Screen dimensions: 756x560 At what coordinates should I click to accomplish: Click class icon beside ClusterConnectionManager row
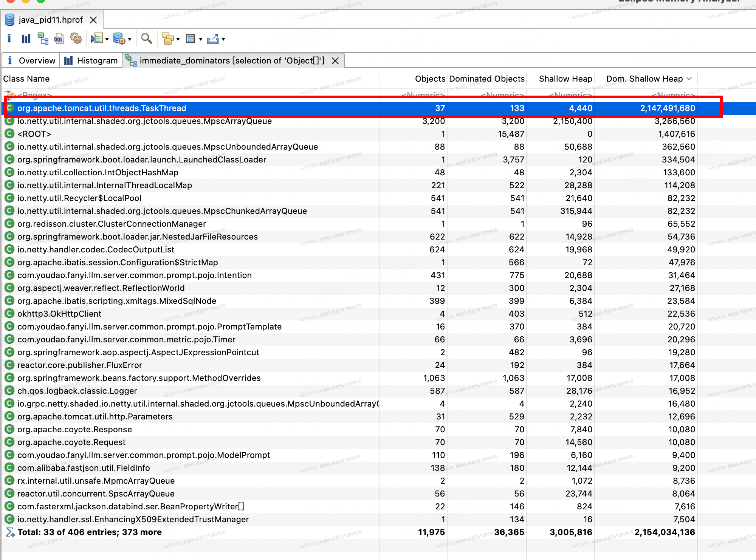(9, 224)
